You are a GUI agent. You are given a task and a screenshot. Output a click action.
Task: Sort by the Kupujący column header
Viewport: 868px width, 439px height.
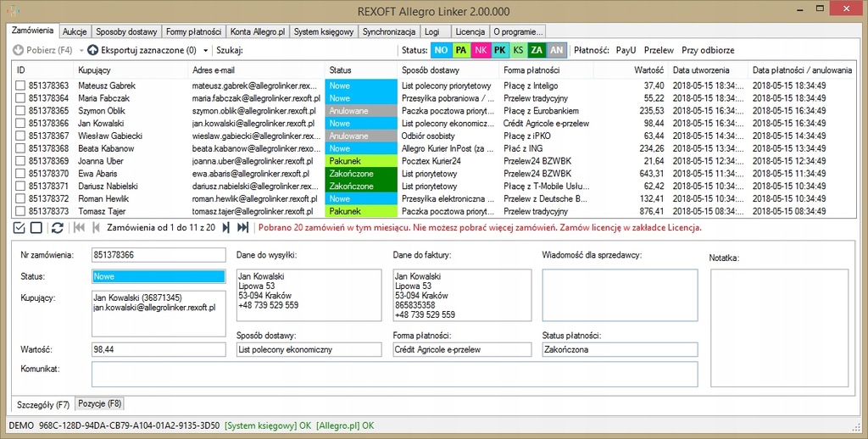[x=131, y=70]
